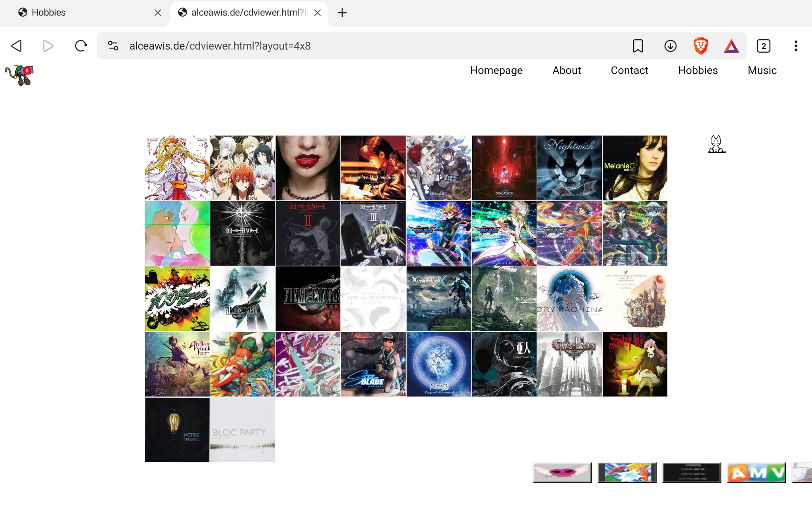Select the alceawis.de/cdviewer tab

pos(249,13)
